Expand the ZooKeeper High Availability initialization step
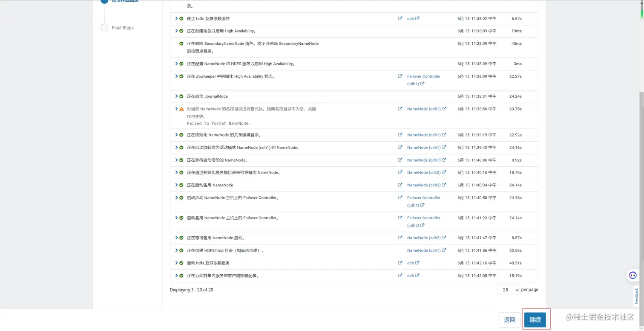The width and height of the screenshot is (644, 331). 176,76
